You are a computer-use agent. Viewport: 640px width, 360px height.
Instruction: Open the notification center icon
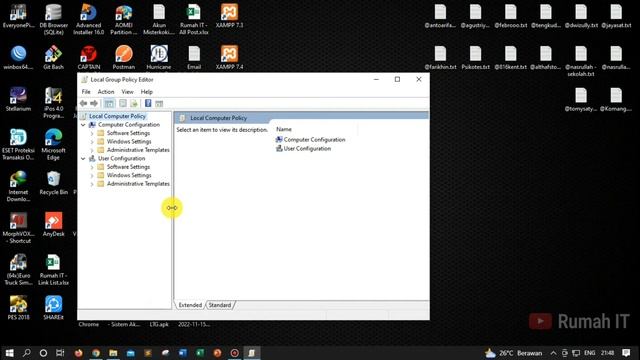click(x=627, y=353)
